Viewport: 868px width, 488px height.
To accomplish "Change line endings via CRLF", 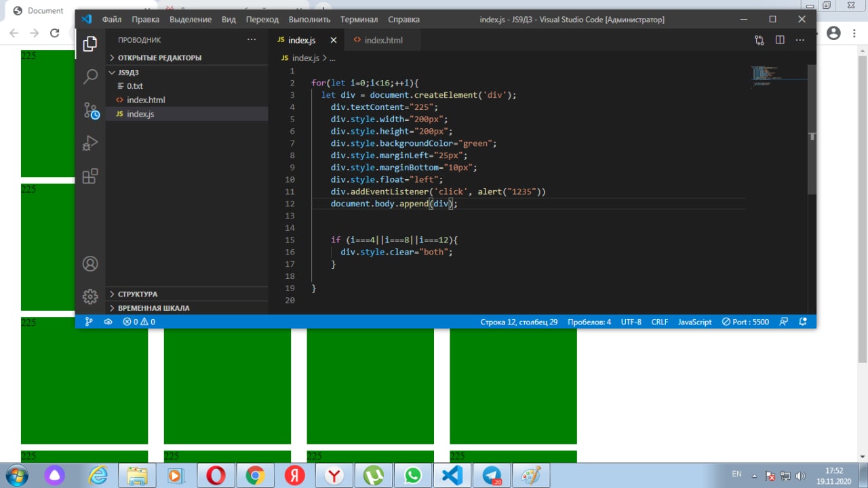I will click(660, 322).
